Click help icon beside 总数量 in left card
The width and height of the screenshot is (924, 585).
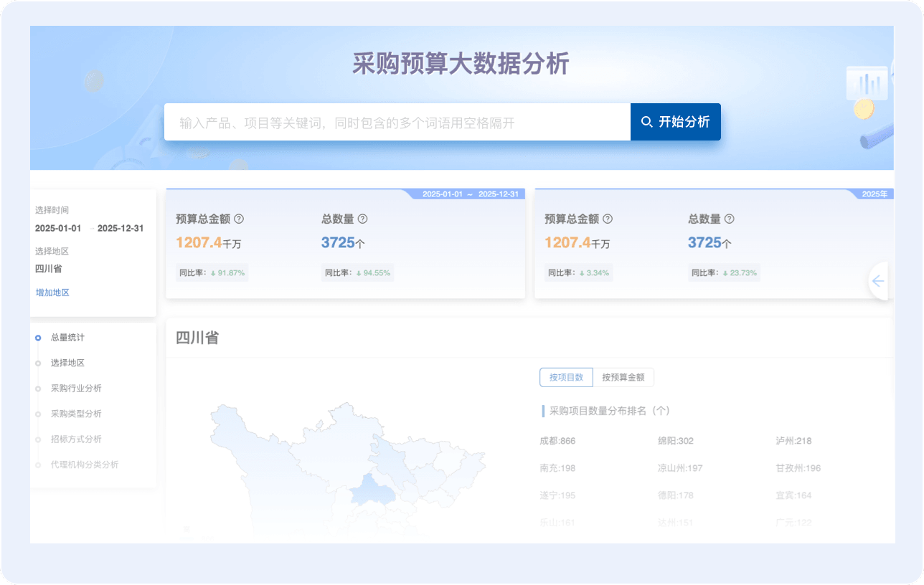point(362,219)
